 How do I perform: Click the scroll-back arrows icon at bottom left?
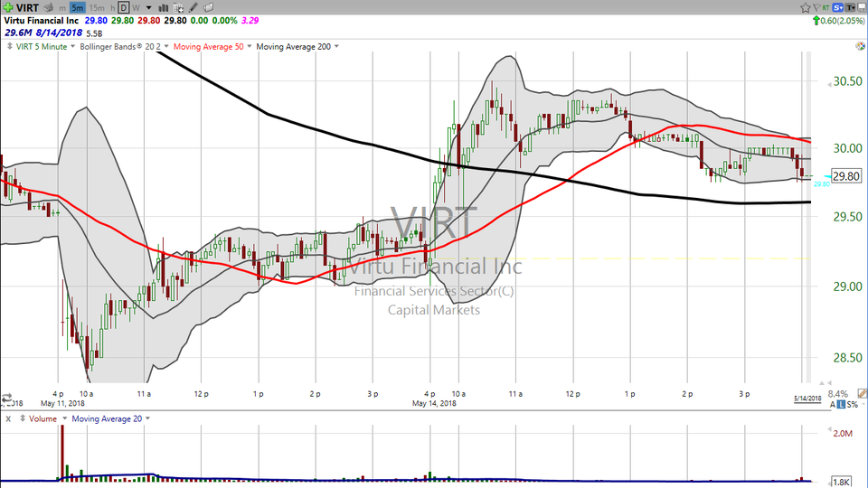click(6, 398)
